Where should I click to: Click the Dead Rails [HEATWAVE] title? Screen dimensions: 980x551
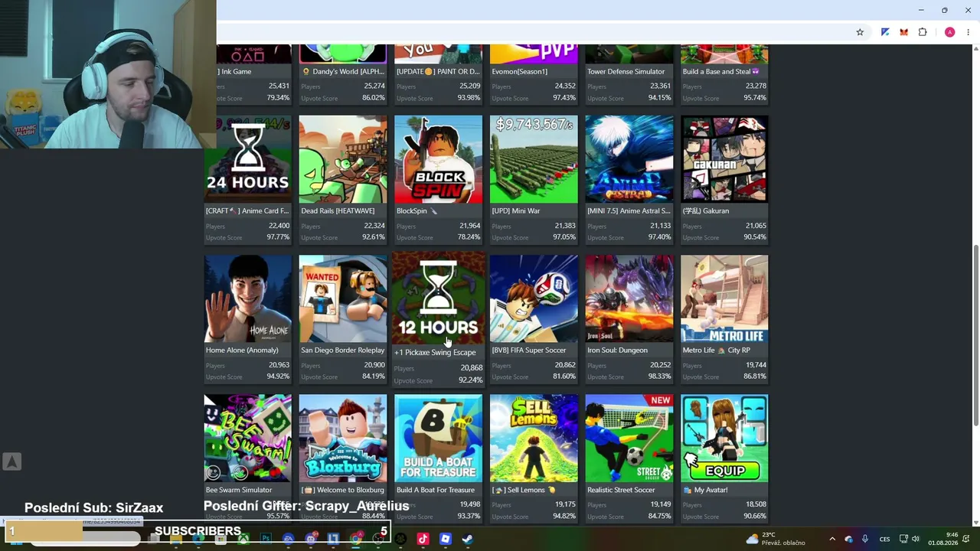click(338, 210)
